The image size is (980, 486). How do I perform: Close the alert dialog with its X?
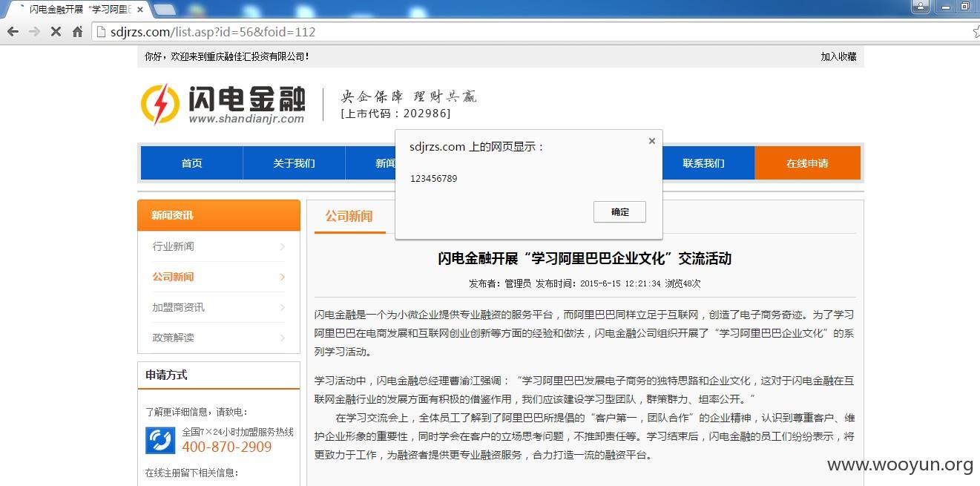[x=652, y=141]
